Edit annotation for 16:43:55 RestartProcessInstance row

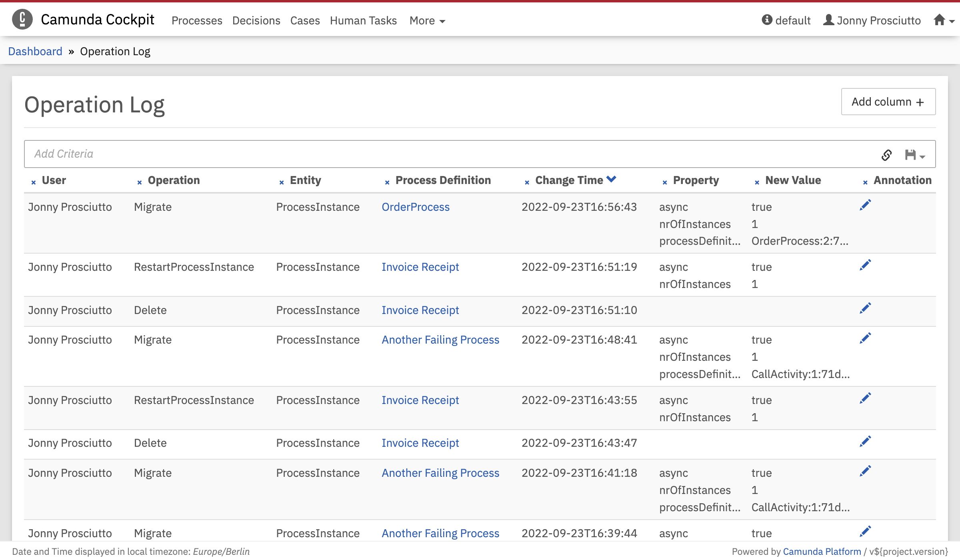click(865, 398)
